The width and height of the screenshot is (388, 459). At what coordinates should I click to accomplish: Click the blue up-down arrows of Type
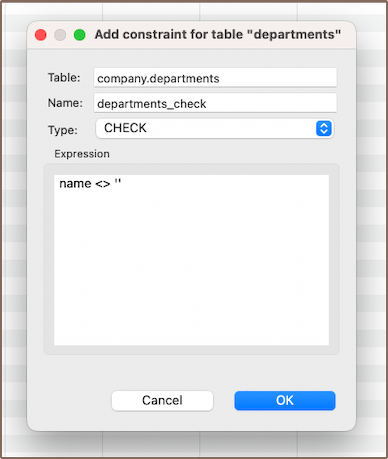(x=324, y=128)
